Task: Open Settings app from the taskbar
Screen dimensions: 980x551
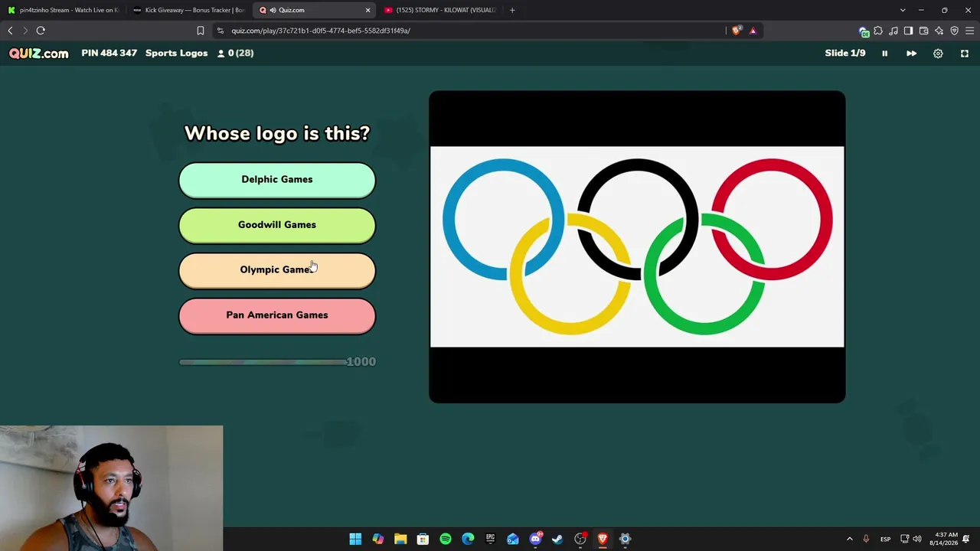Action: (625, 539)
